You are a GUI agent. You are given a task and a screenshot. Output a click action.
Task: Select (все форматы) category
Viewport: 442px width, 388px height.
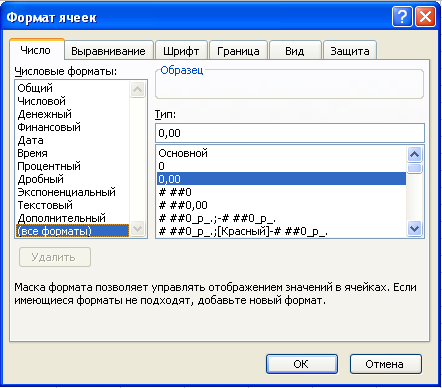72,231
